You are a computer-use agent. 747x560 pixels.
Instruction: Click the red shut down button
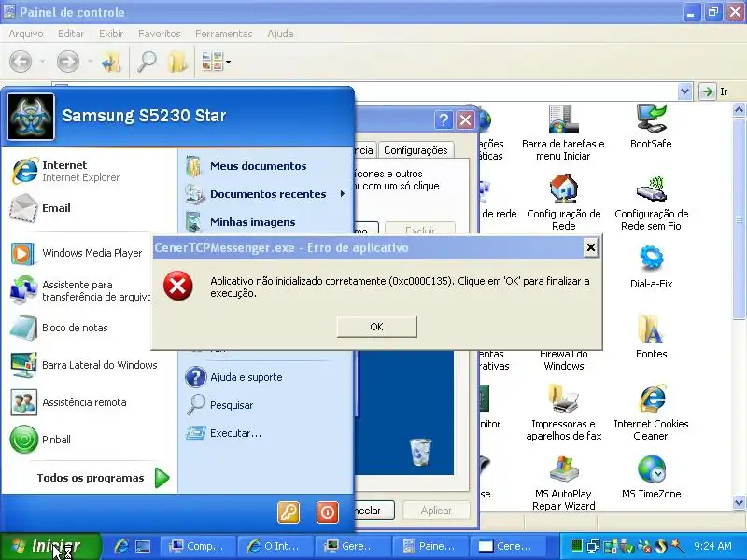(328, 512)
